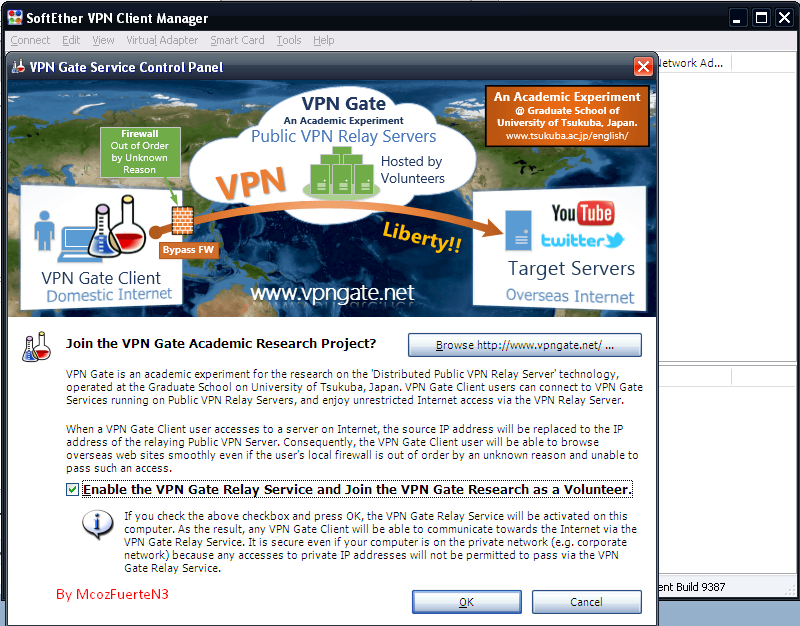The image size is (800, 626).
Task: Click the green relay servers icon
Action: [x=341, y=172]
